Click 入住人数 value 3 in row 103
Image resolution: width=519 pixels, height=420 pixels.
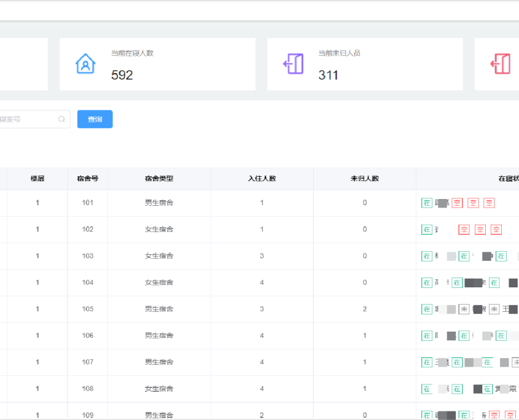[262, 256]
